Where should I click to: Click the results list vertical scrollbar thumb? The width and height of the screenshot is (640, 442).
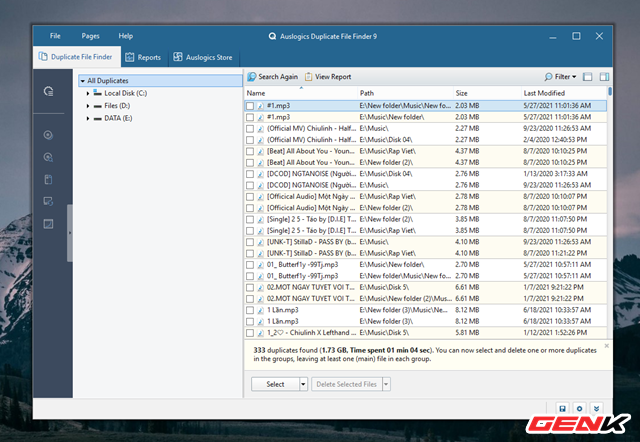610,91
